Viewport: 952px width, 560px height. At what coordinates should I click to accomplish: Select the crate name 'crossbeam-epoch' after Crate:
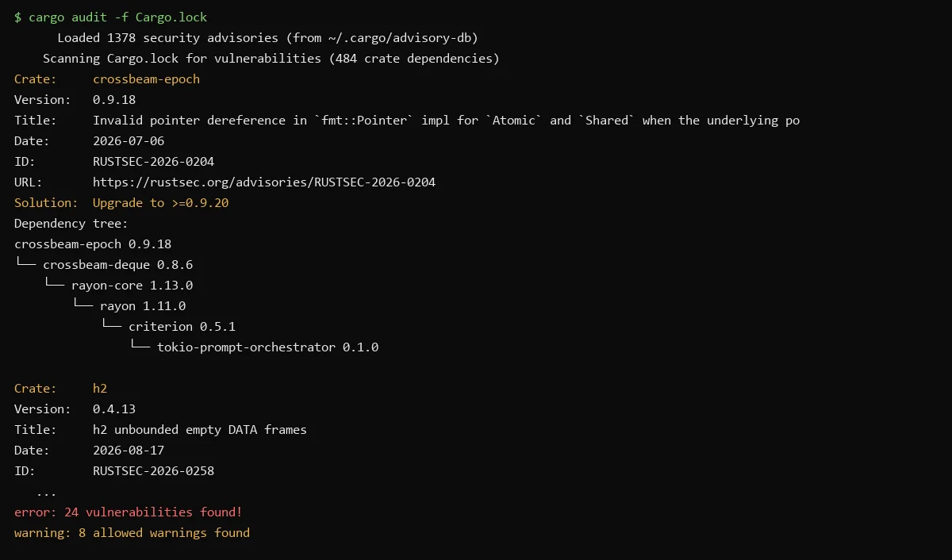pyautogui.click(x=146, y=79)
